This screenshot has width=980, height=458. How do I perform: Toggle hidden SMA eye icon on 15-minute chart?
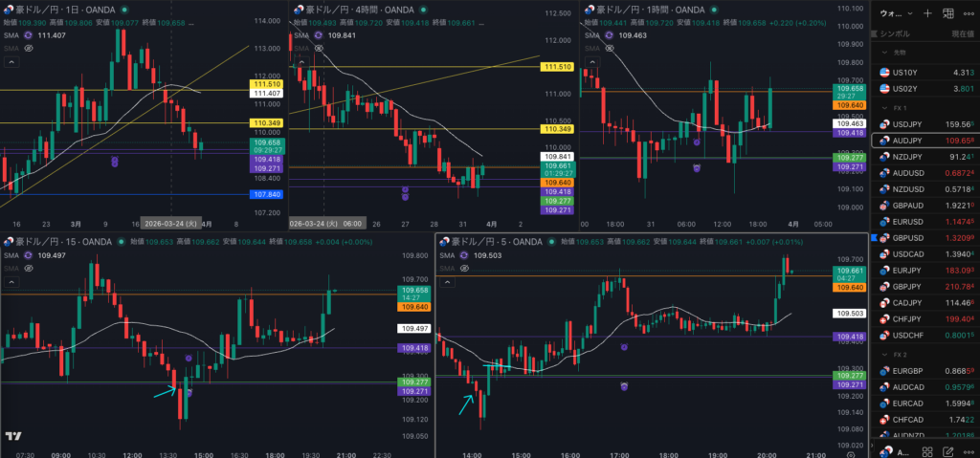(x=29, y=268)
